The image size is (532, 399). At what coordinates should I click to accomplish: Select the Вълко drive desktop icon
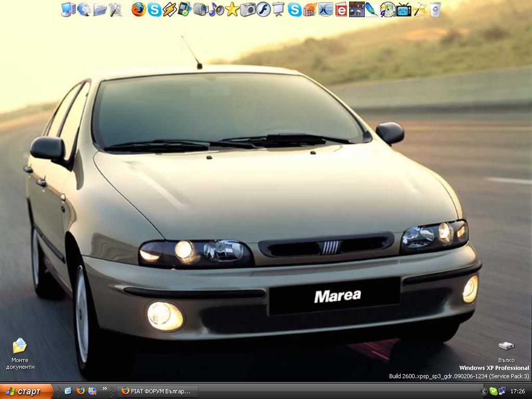(506, 352)
